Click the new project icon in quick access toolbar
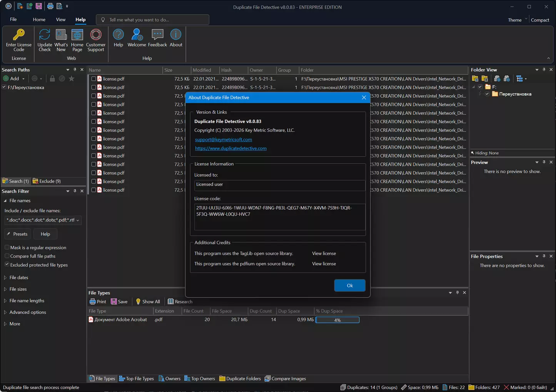This screenshot has height=392, width=556. pos(20,6)
